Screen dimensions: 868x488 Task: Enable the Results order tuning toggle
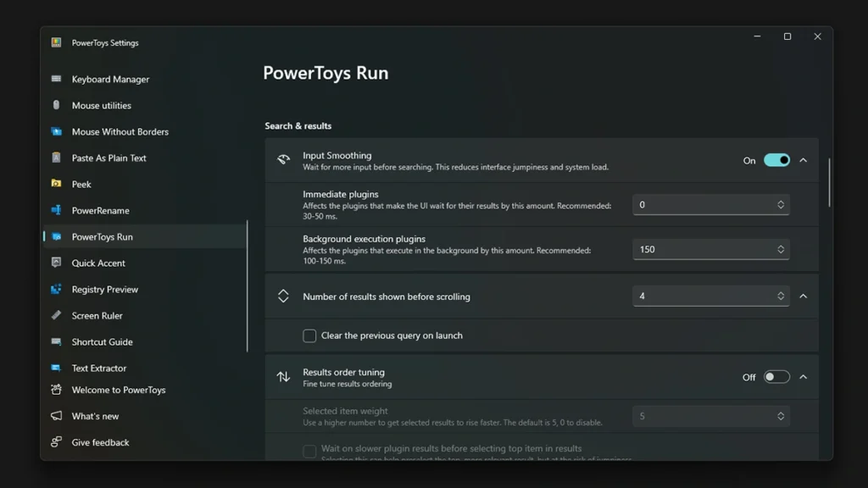(776, 377)
